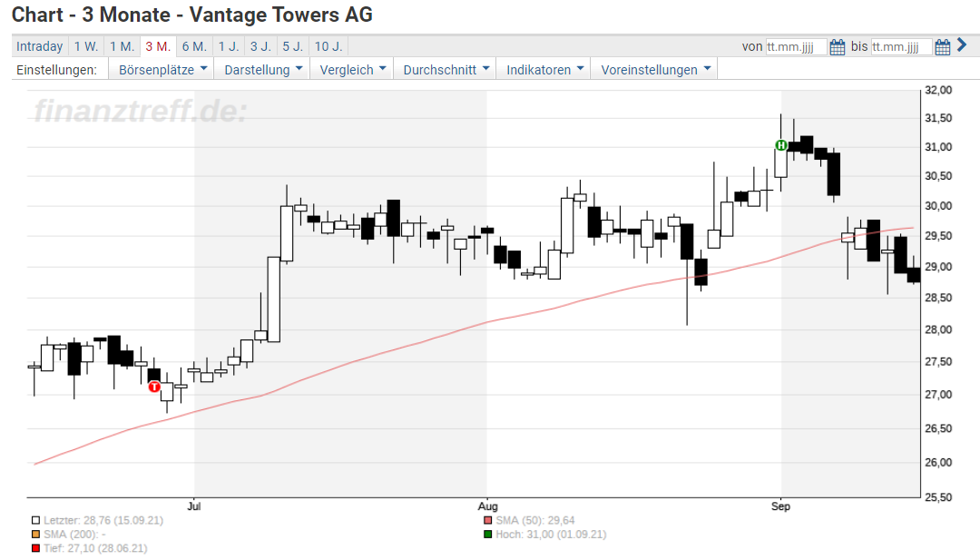Select the 5 J. time range tab
The width and height of the screenshot is (980, 560).
click(x=292, y=46)
